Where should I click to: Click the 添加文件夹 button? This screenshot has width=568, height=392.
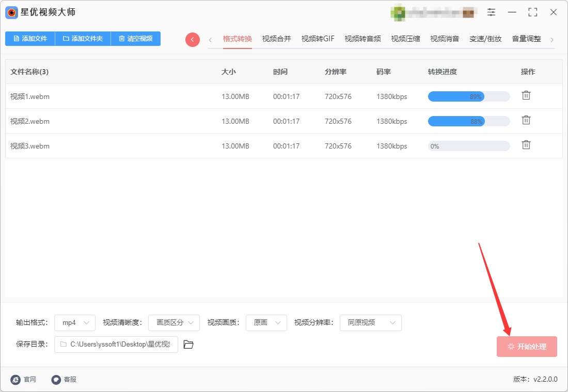click(83, 39)
